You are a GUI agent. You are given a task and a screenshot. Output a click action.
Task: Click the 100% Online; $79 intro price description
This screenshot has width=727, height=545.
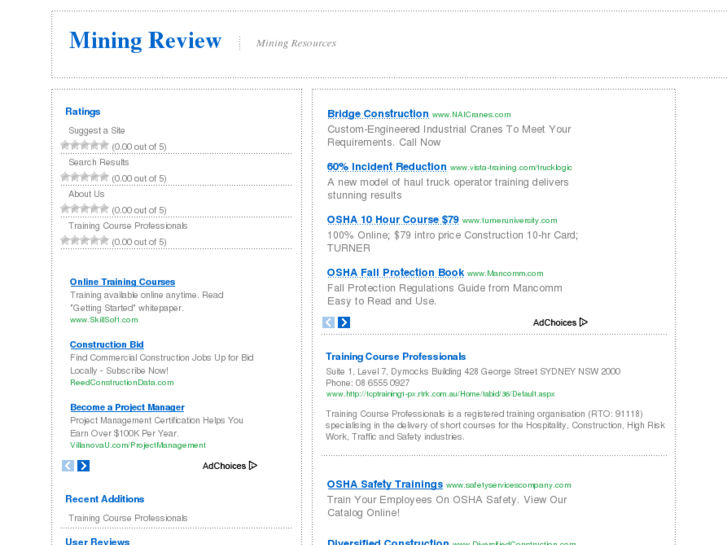pos(453,242)
